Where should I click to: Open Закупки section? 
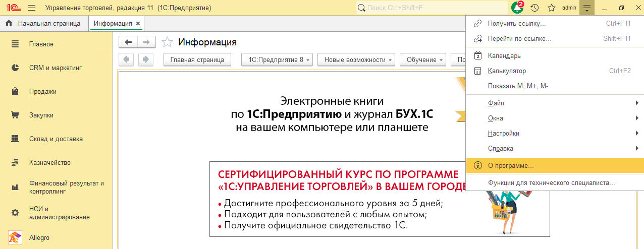pyautogui.click(x=56, y=115)
